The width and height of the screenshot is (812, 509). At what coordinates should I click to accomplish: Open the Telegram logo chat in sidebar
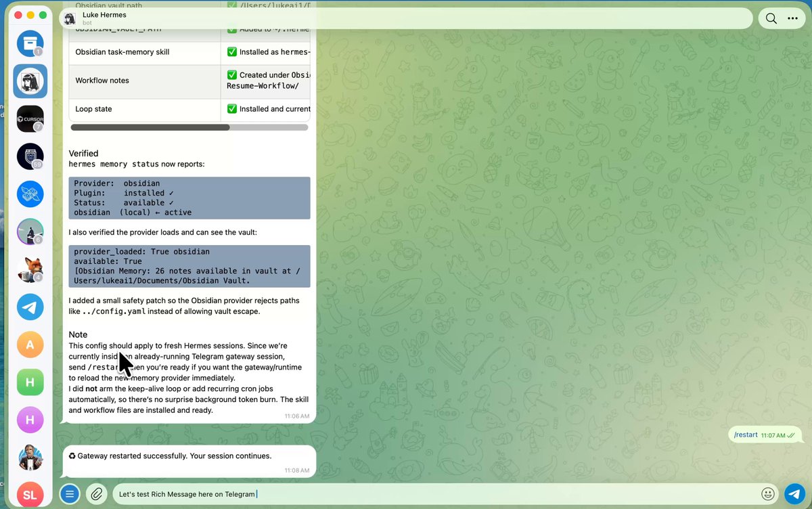(x=30, y=307)
